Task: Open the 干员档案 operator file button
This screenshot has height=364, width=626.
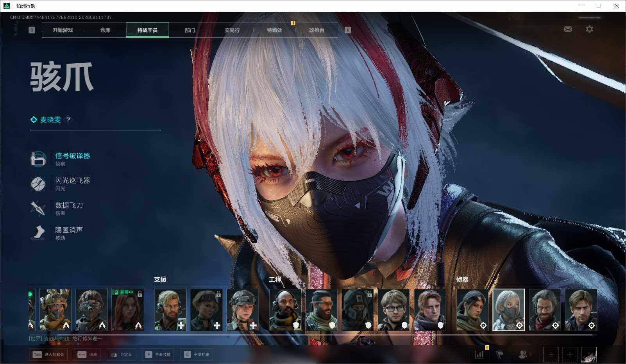Action: [197, 355]
